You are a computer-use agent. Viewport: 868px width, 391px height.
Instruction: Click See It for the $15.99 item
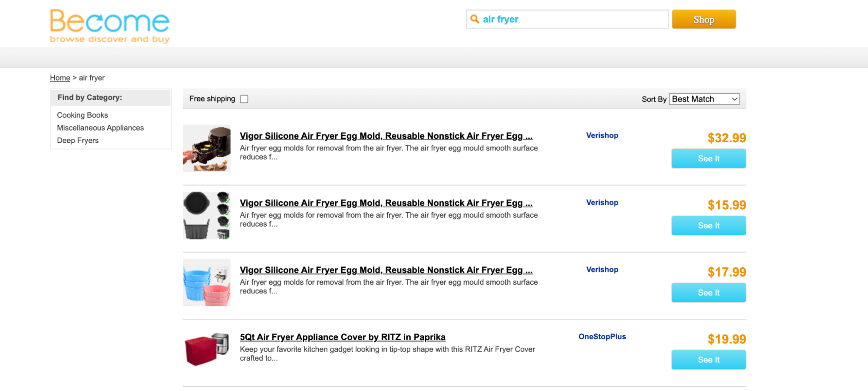pyautogui.click(x=709, y=226)
